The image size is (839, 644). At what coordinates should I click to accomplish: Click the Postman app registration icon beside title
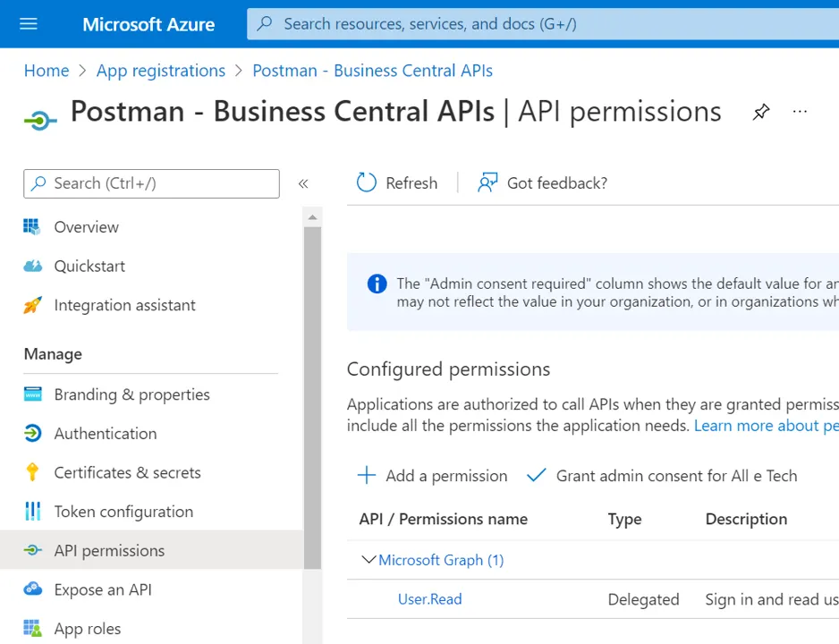pos(40,121)
